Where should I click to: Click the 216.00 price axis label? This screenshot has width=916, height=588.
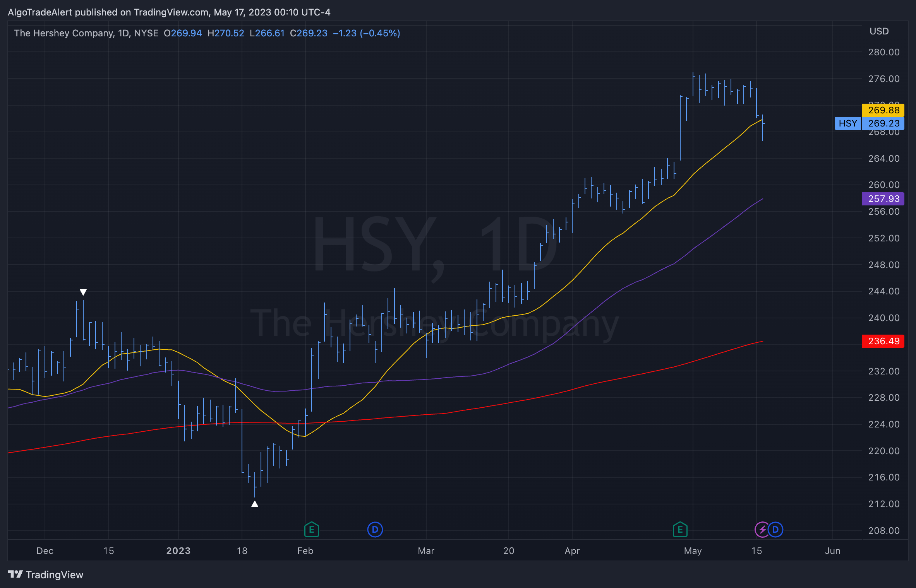(884, 477)
